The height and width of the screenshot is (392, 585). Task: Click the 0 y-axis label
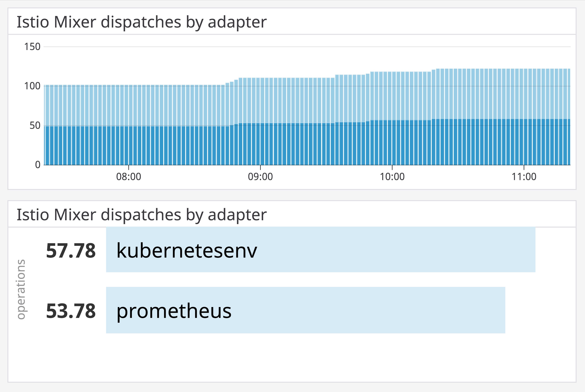tap(38, 165)
